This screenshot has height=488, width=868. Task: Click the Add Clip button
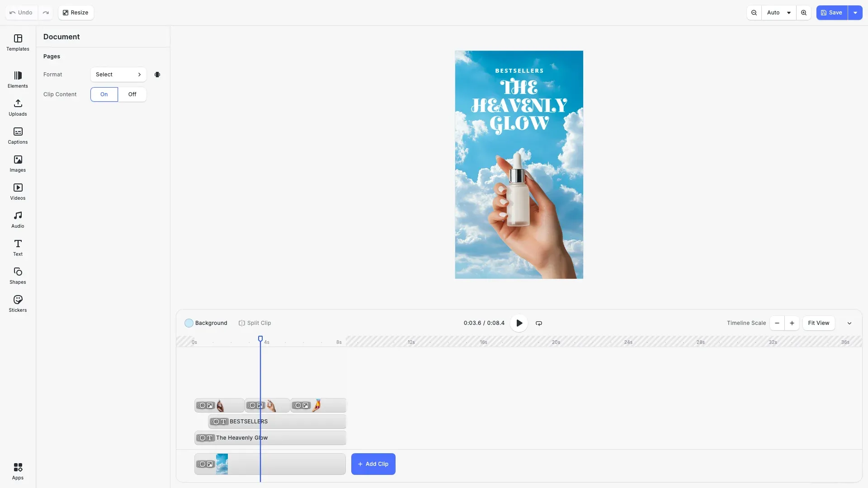[373, 464]
